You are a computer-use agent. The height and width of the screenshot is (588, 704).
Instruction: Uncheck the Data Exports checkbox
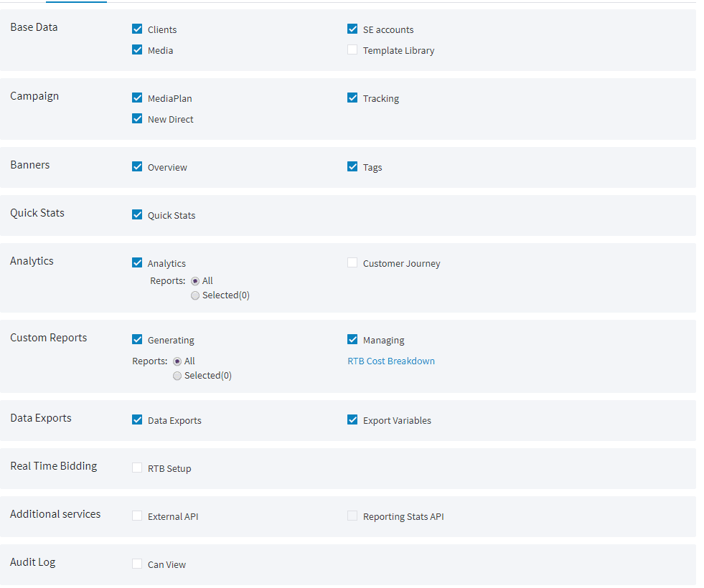[x=137, y=419]
